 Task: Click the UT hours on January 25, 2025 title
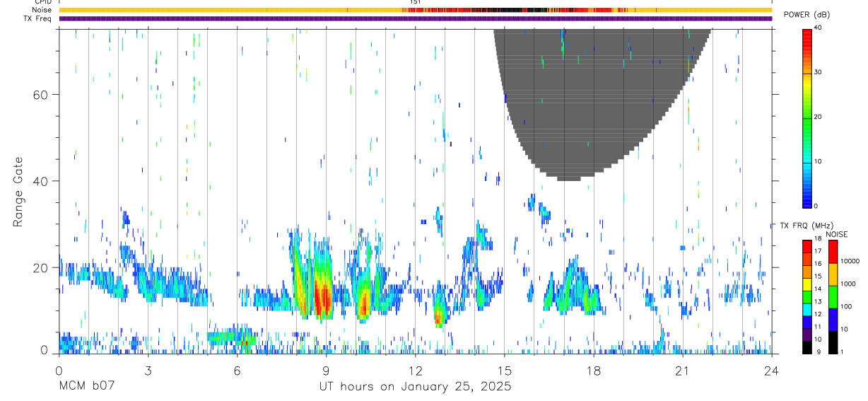414,387
